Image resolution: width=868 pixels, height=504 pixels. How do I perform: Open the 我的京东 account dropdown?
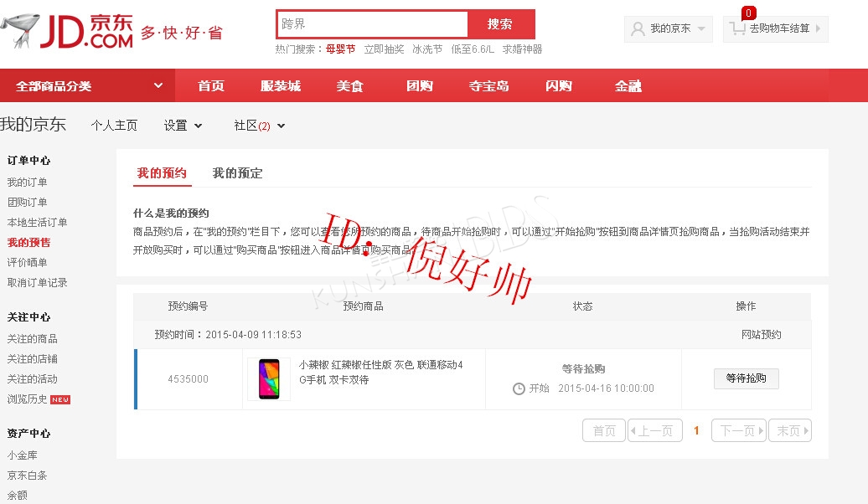[668, 28]
